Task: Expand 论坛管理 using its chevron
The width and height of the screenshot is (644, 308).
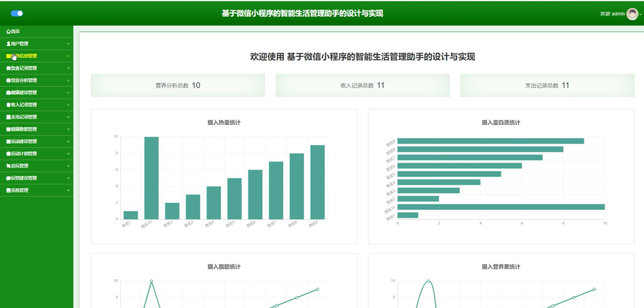Action: click(68, 166)
